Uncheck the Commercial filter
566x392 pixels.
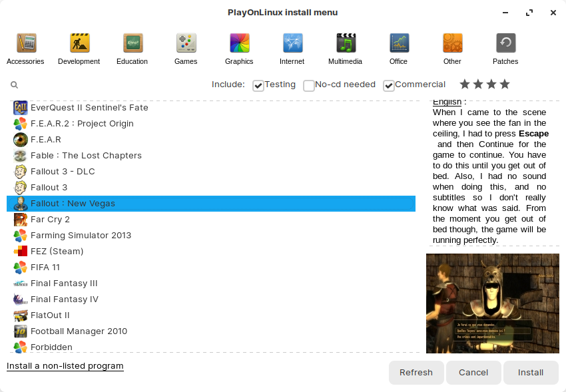click(388, 85)
